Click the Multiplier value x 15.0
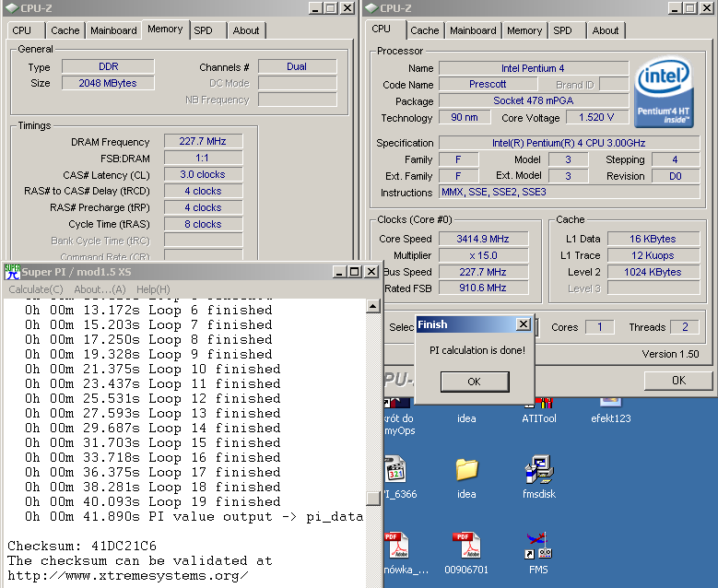Screen dimensions: 718x588 click(483, 255)
